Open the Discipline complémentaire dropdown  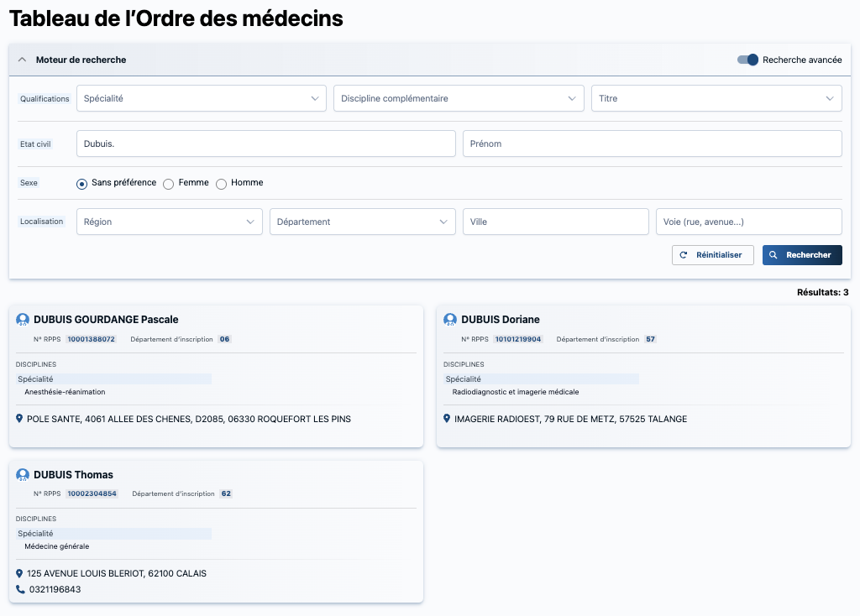click(459, 98)
